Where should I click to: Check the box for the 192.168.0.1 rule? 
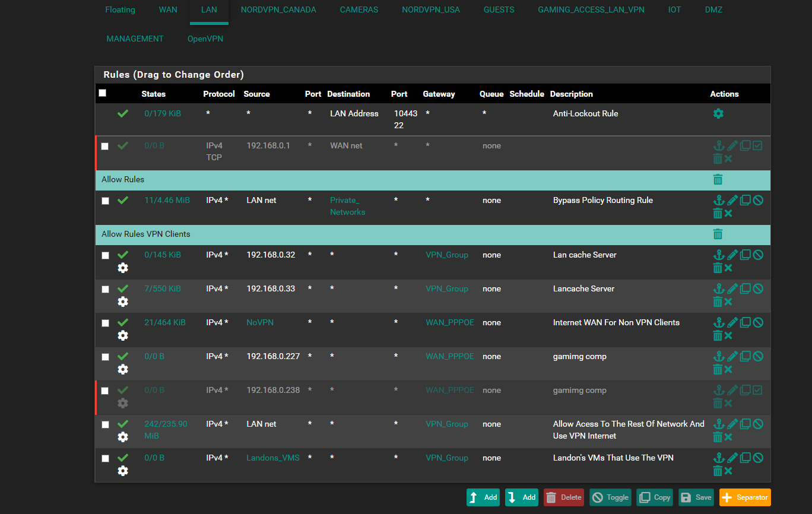pos(105,146)
